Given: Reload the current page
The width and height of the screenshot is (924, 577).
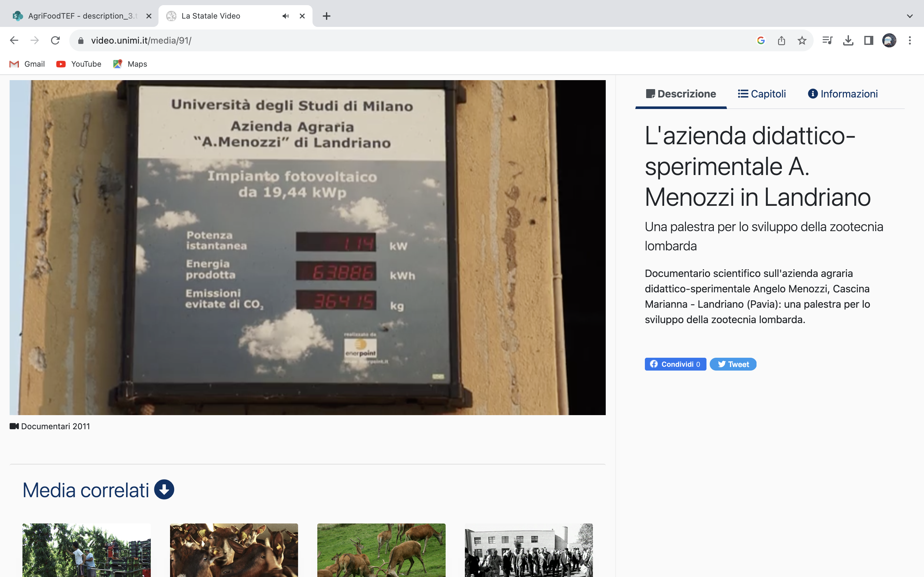Looking at the screenshot, I should coord(55,40).
